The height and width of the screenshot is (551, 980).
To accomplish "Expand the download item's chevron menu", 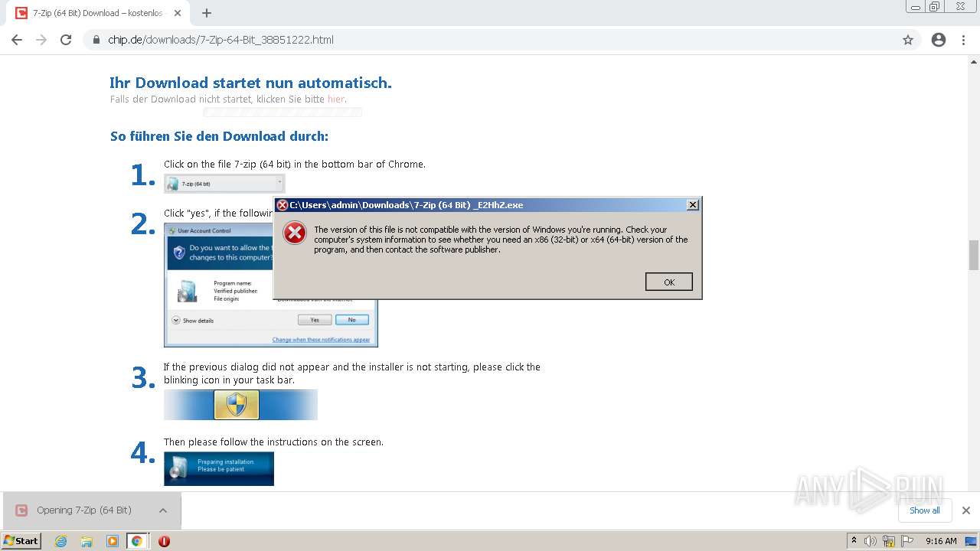I will click(x=162, y=510).
